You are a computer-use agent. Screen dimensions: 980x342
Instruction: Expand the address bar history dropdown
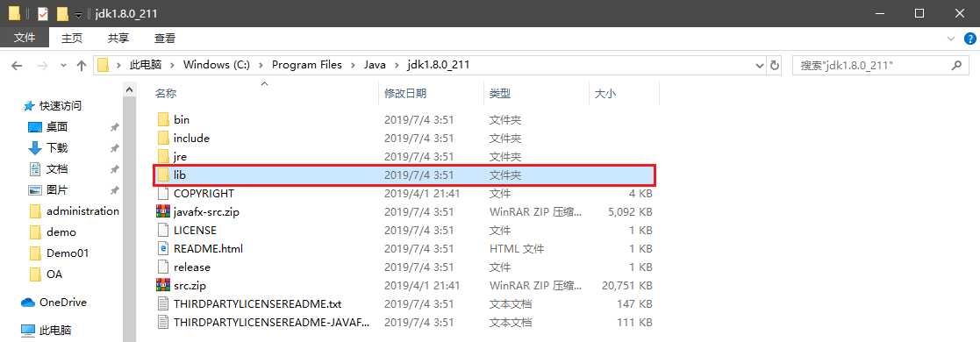(760, 65)
